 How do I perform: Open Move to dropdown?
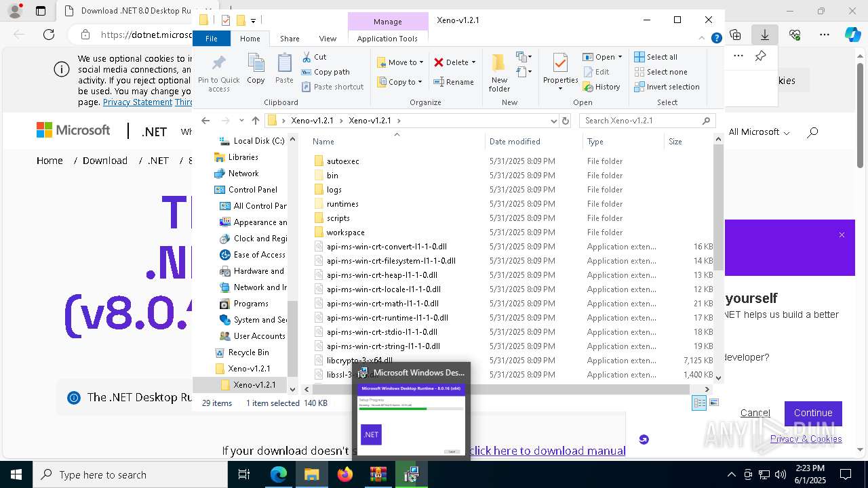point(400,62)
